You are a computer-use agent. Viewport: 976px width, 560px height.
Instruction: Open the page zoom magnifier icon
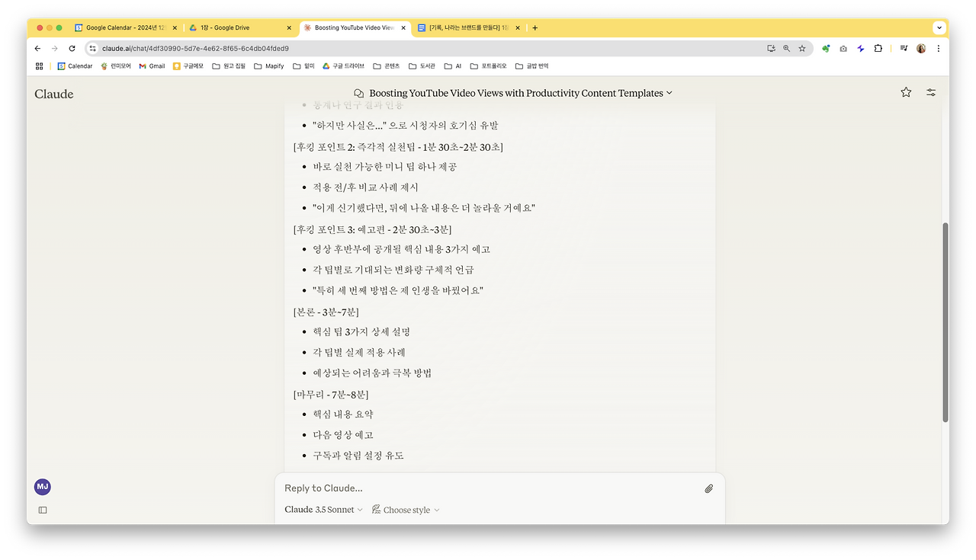(x=787, y=48)
